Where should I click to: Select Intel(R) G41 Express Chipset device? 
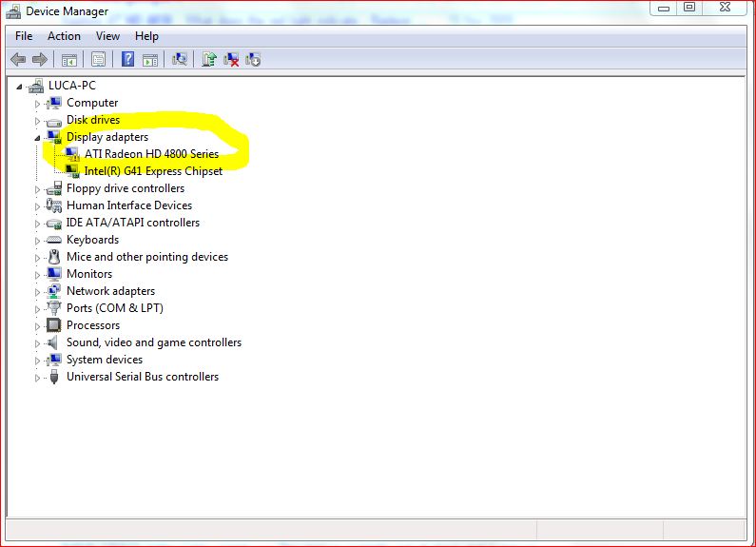point(153,171)
